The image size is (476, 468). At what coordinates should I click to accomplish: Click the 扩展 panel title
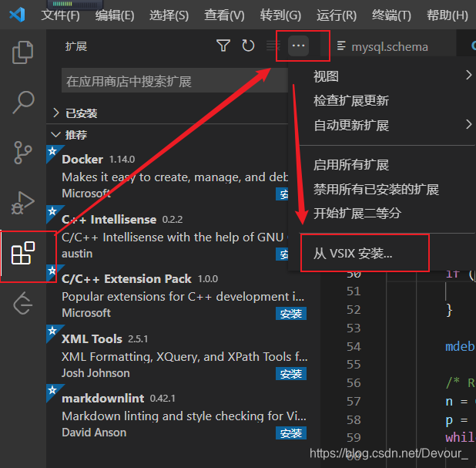[76, 46]
